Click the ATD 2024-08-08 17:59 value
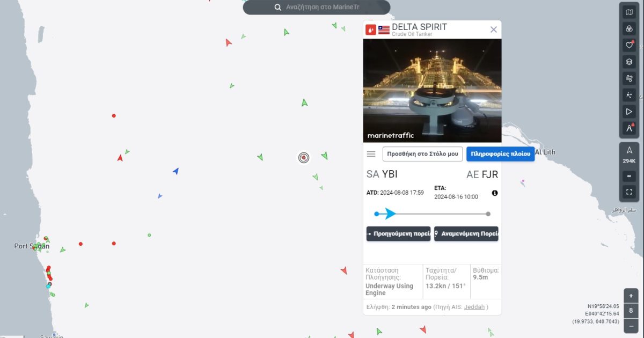Screen dimensions: 644x338 pyautogui.click(x=402, y=193)
